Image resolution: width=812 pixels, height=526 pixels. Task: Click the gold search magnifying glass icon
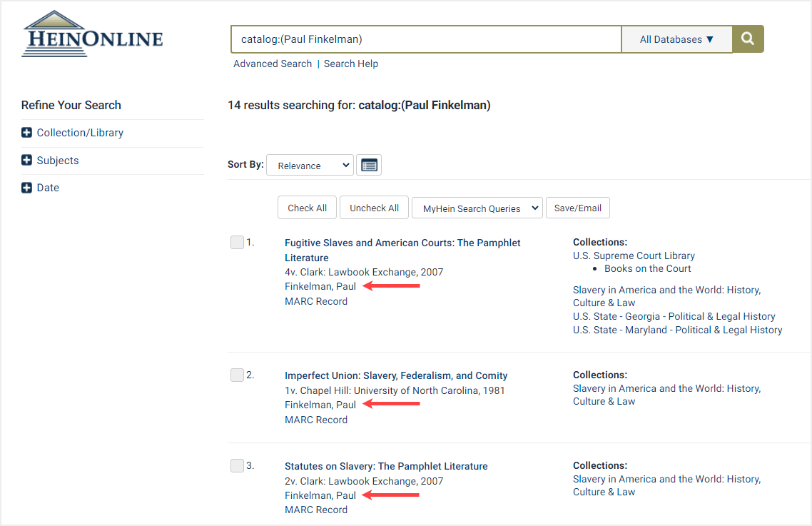pyautogui.click(x=747, y=39)
